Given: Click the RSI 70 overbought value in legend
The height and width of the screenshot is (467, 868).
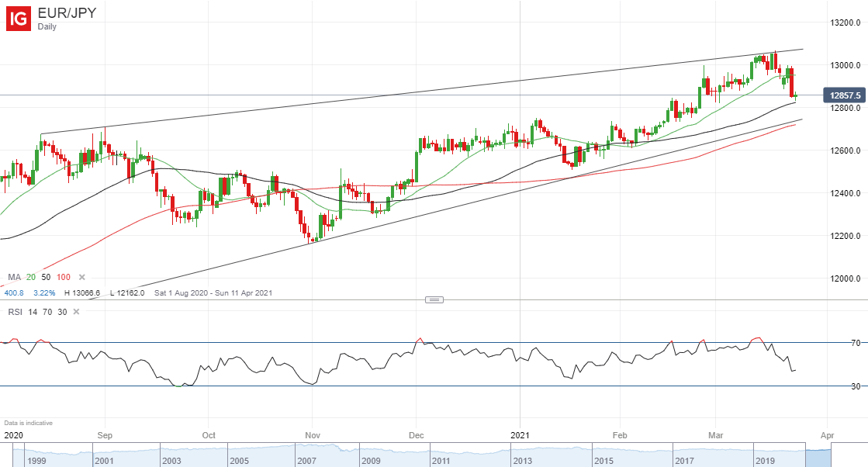Looking at the screenshot, I should point(47,312).
